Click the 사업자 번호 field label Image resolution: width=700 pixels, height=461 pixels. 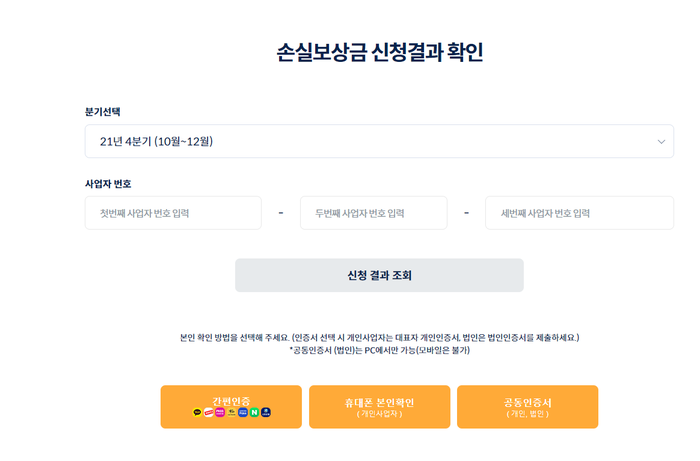click(108, 184)
